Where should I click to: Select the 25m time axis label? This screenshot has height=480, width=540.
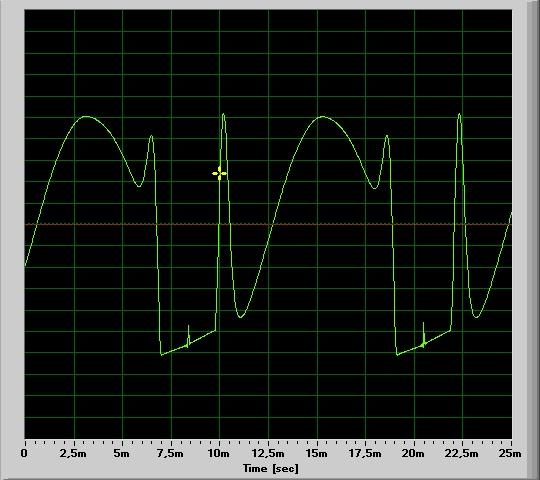[x=510, y=453]
